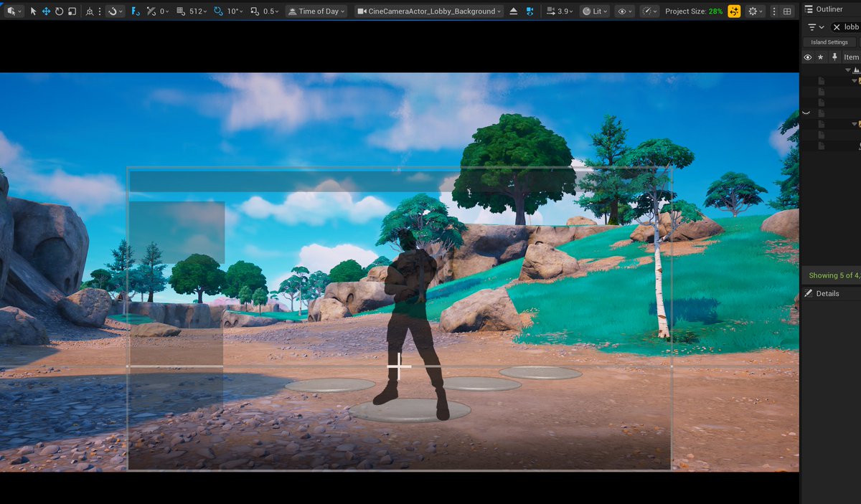Click the Item Label column header
Screen dimensions: 861x504
click(852, 57)
